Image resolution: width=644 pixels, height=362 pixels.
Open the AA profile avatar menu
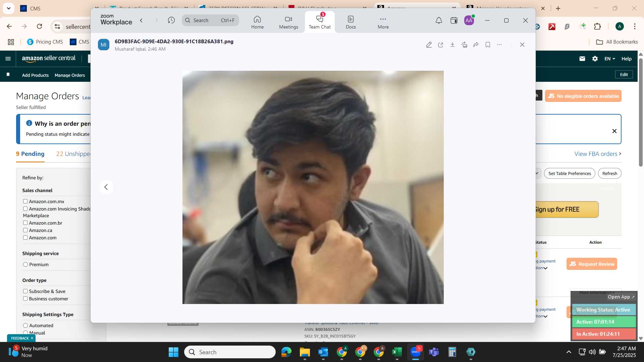click(469, 20)
